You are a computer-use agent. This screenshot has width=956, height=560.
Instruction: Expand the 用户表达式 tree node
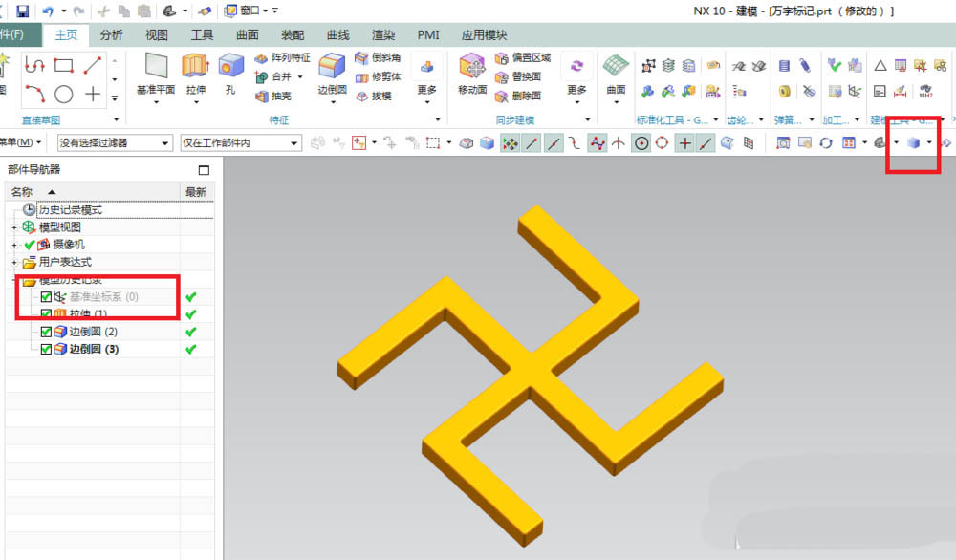click(x=14, y=263)
